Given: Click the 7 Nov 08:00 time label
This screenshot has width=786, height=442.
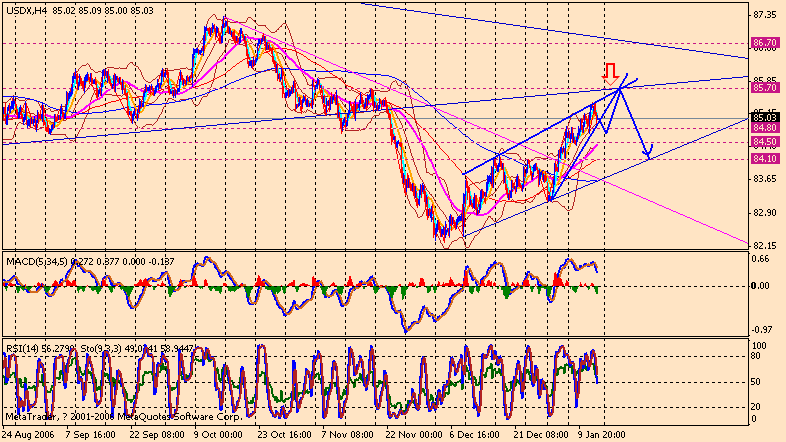Looking at the screenshot, I should click(347, 434).
